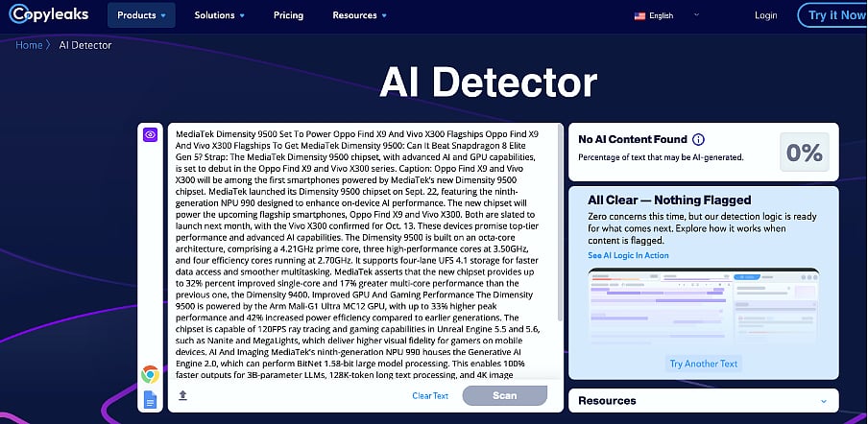Open See AI Logic In Action link
Viewport: 868px width, 424px height.
click(x=628, y=255)
